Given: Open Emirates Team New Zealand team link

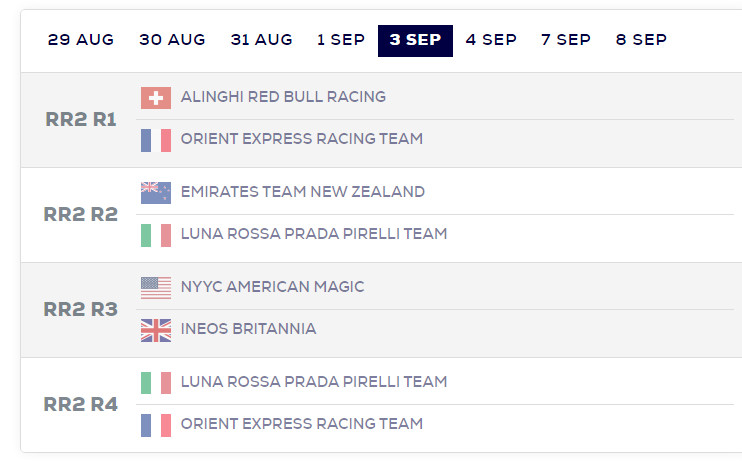Looking at the screenshot, I should point(303,192).
